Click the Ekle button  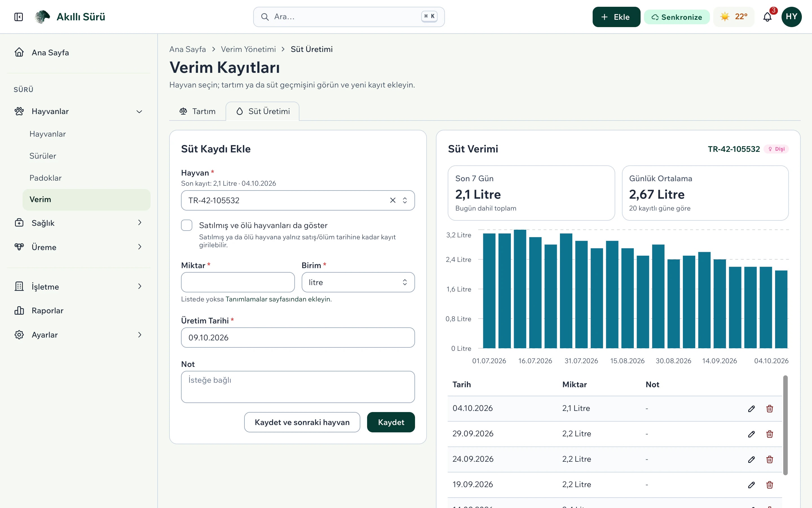point(616,17)
